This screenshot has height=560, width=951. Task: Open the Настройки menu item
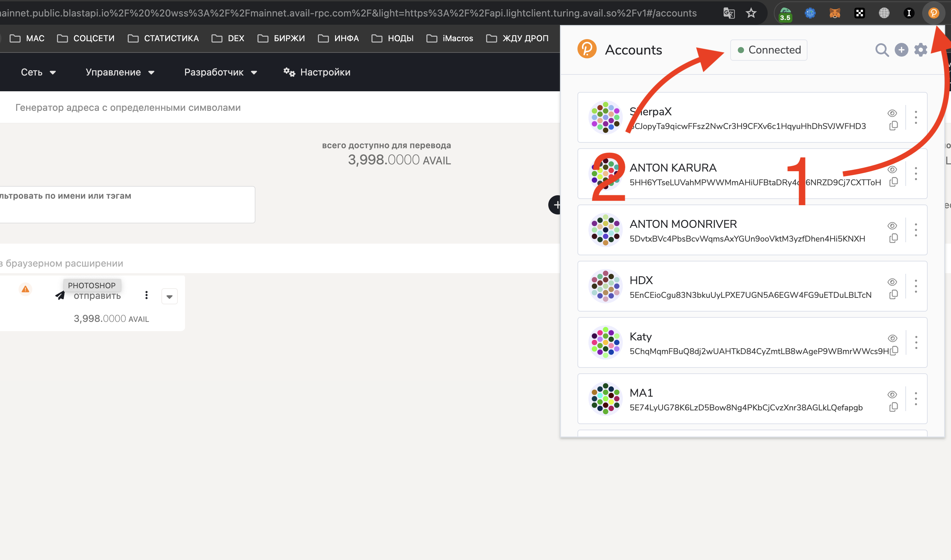(317, 72)
